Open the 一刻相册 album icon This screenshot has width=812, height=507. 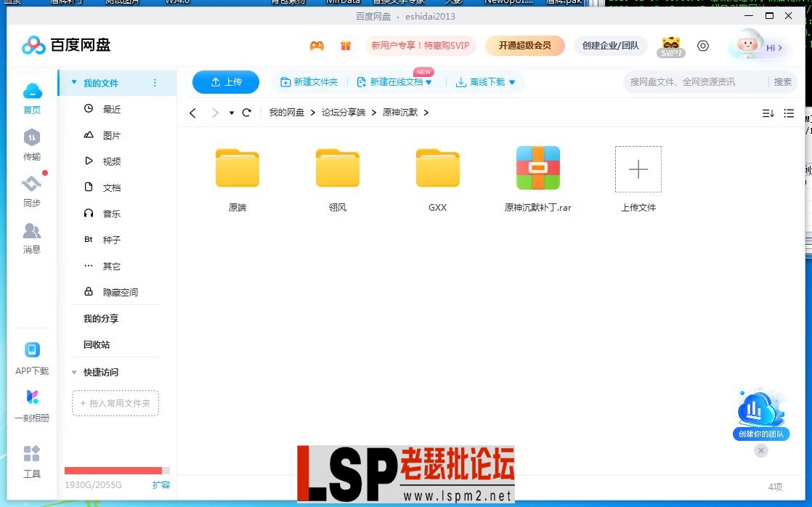click(32, 405)
